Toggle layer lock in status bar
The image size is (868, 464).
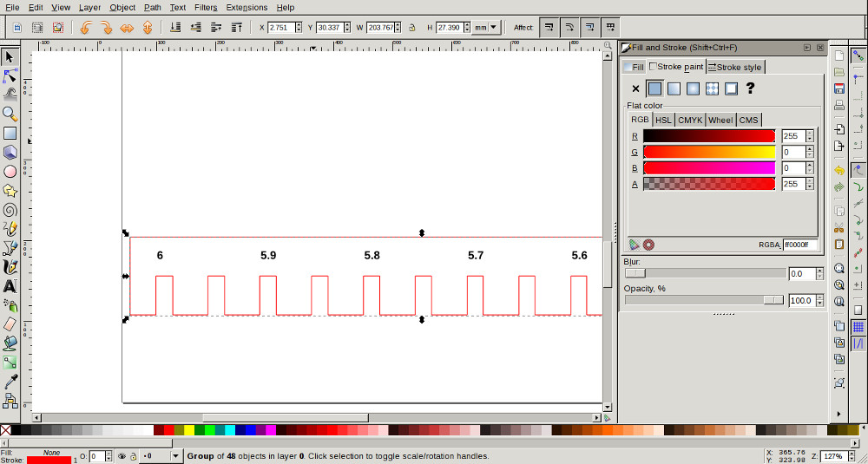point(133,456)
